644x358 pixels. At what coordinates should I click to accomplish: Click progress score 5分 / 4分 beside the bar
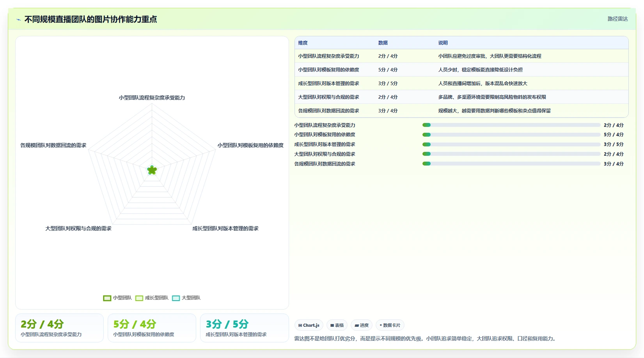click(x=614, y=135)
